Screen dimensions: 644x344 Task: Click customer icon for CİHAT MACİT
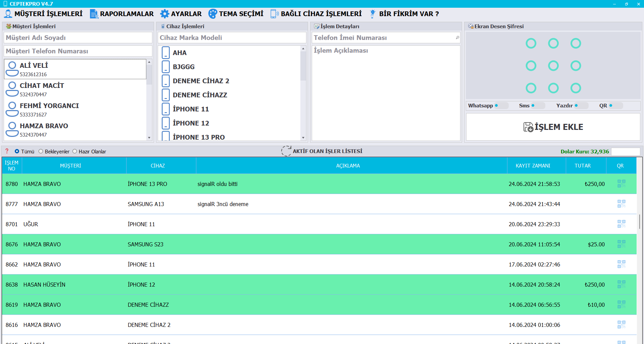click(12, 89)
